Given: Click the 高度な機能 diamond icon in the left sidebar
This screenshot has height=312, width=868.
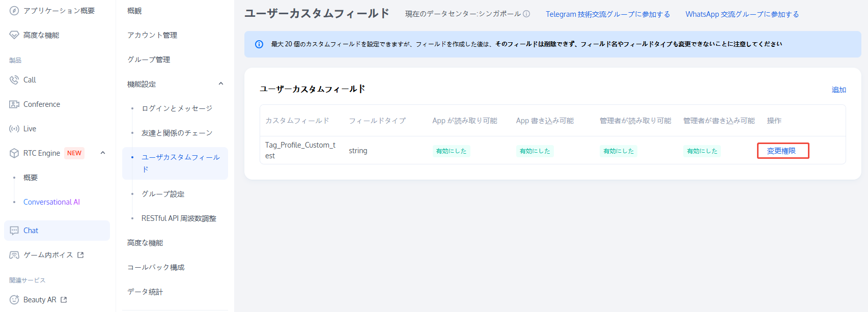Looking at the screenshot, I should (x=14, y=35).
